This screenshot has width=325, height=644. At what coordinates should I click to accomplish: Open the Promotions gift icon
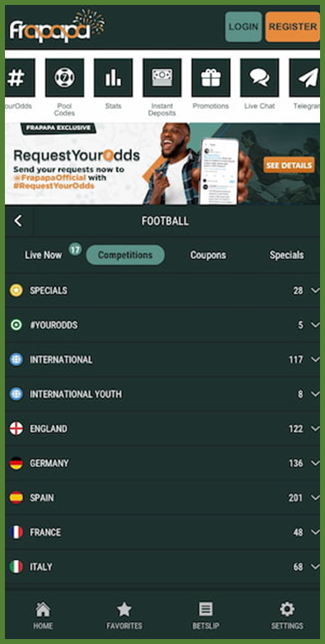(x=211, y=77)
